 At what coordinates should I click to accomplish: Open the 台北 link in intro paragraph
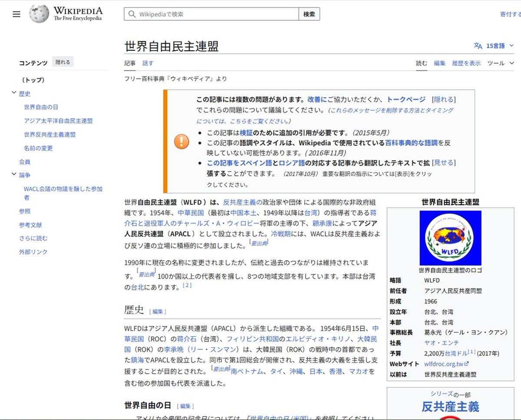pyautogui.click(x=137, y=287)
